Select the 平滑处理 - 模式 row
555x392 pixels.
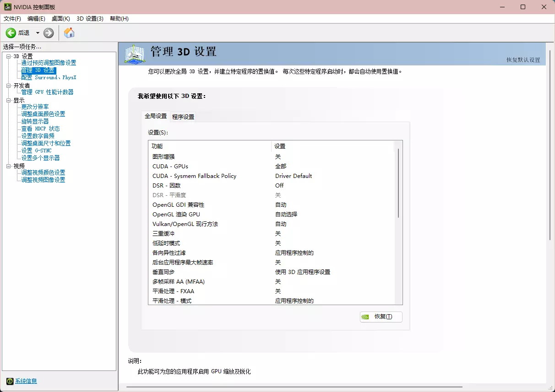(271, 301)
